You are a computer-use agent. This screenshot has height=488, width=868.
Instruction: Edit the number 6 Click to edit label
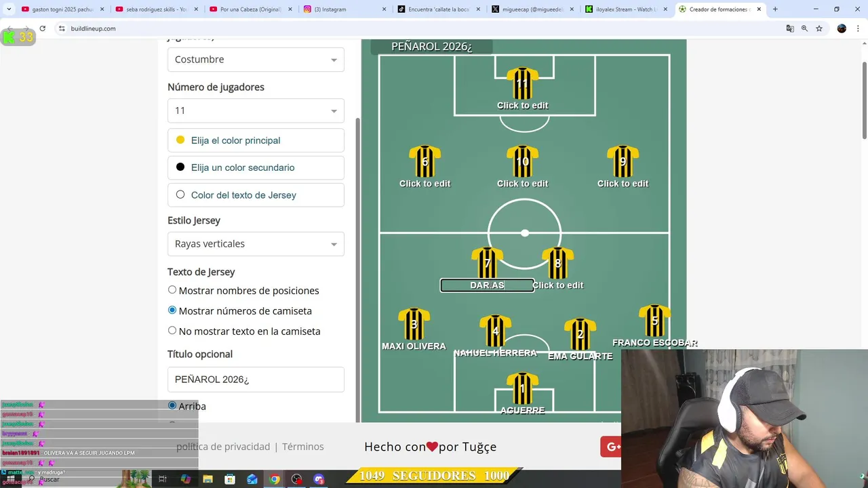coord(425,184)
